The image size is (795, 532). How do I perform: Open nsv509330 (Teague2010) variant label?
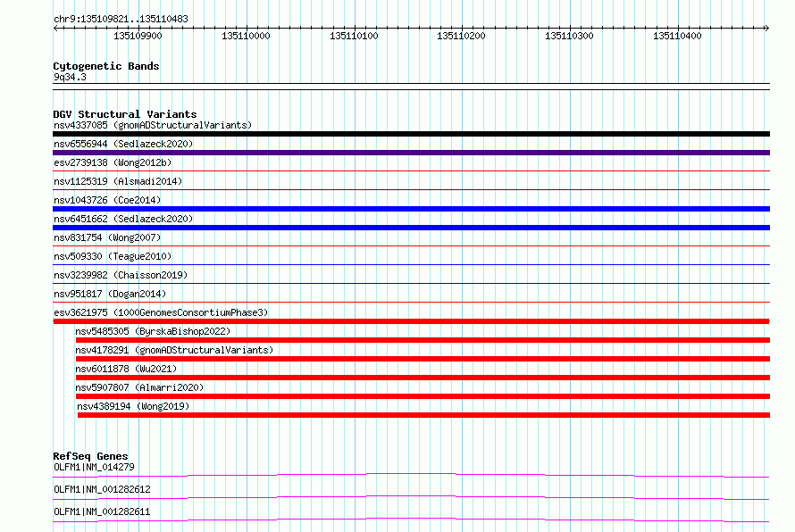click(113, 256)
